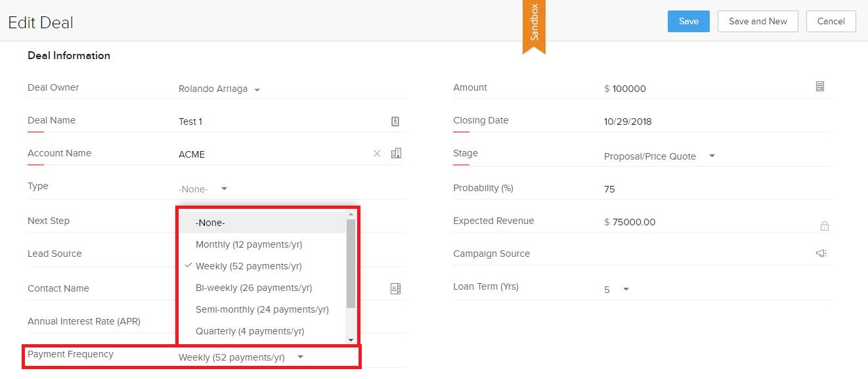This screenshot has height=379, width=868.
Task: Click the dropdown list scrollbar thumb
Action: 351,263
